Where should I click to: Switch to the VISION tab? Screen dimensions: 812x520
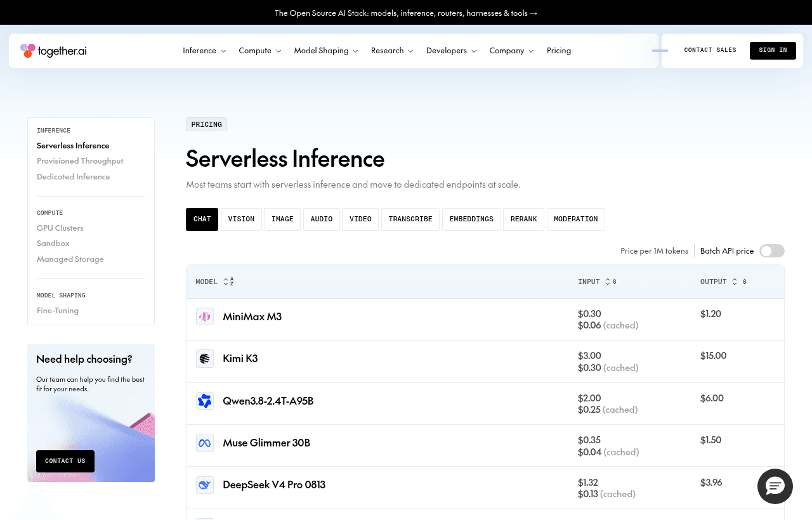pyautogui.click(x=241, y=219)
